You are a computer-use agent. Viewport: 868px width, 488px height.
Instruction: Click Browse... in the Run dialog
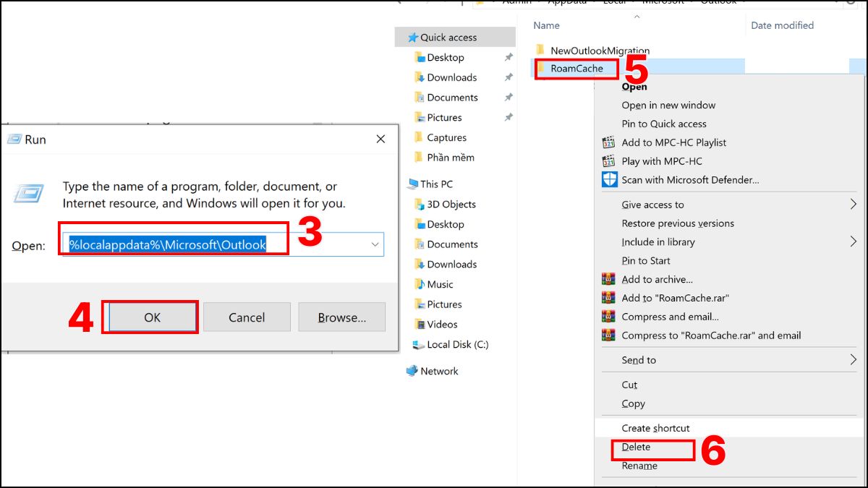pyautogui.click(x=342, y=317)
